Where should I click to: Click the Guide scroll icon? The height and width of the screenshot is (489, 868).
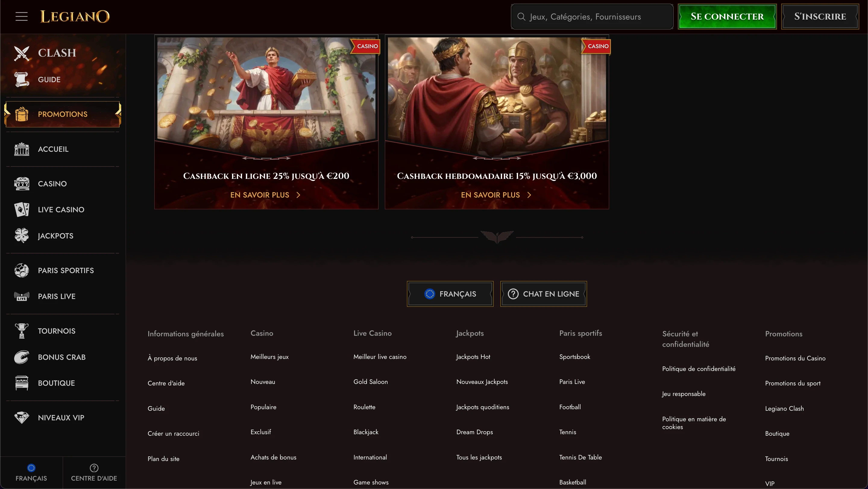(22, 79)
